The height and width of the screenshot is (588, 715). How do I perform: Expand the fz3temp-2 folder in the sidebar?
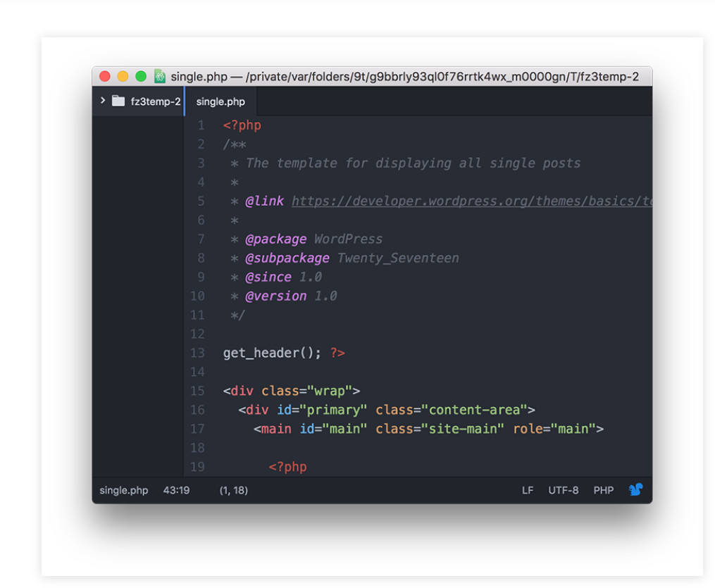pos(101,100)
